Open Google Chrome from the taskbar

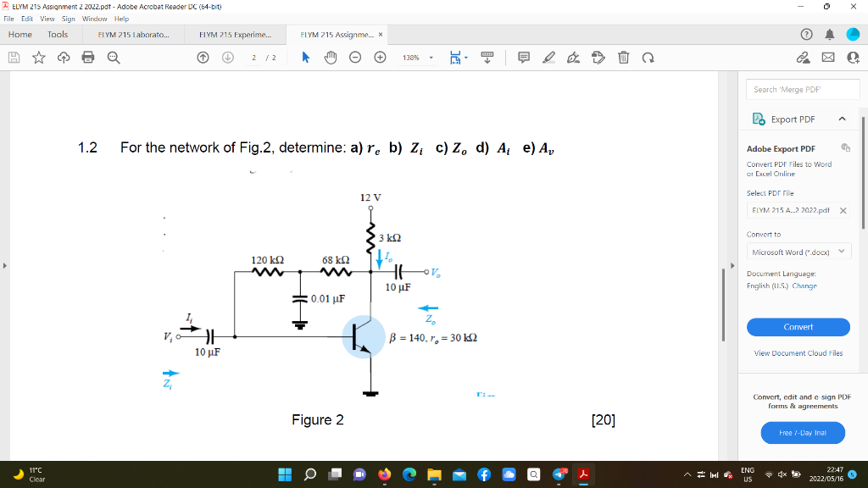click(x=410, y=475)
